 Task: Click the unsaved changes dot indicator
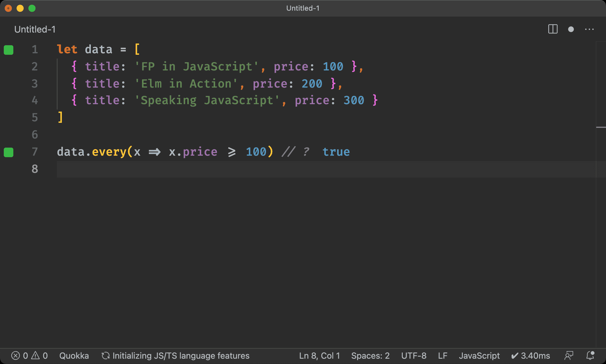point(571,29)
